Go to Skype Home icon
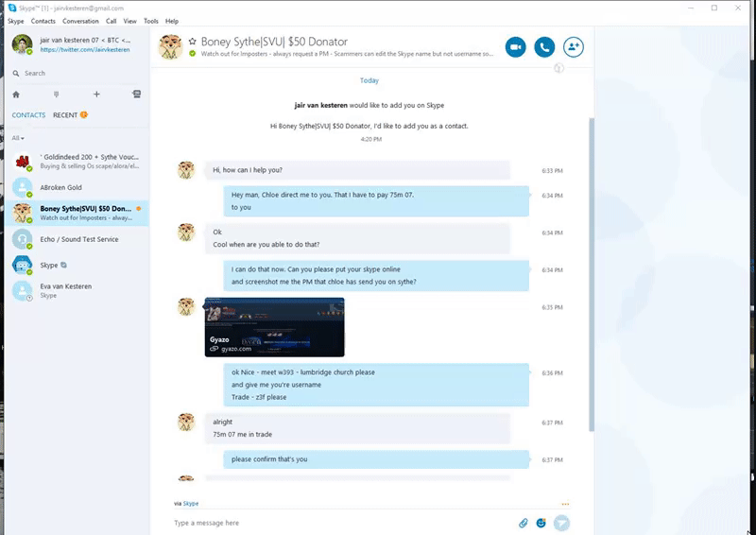This screenshot has width=756, height=535. coord(16,95)
